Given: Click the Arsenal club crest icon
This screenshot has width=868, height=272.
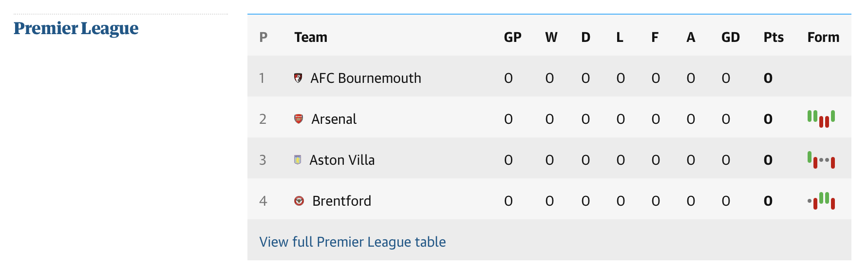Looking at the screenshot, I should pyautogui.click(x=299, y=119).
